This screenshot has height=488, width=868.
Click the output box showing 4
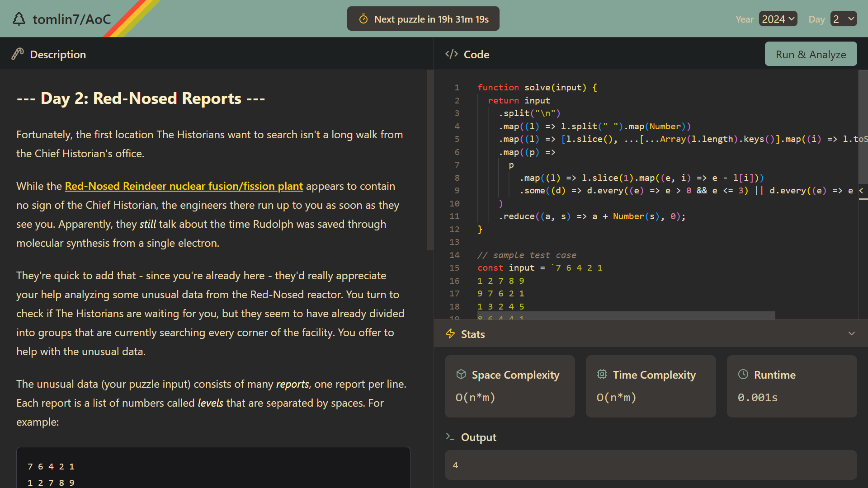651,465
